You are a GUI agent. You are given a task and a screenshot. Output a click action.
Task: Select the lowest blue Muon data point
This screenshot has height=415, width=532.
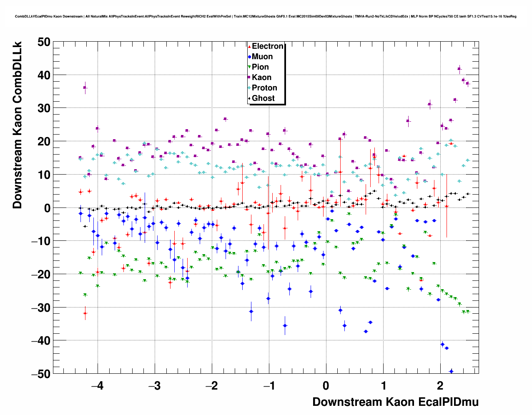tap(451, 371)
